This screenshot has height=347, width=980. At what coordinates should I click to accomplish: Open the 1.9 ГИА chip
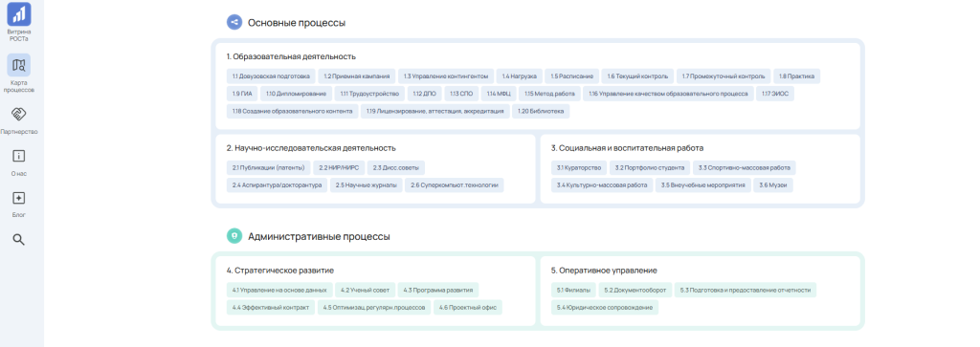coord(242,95)
